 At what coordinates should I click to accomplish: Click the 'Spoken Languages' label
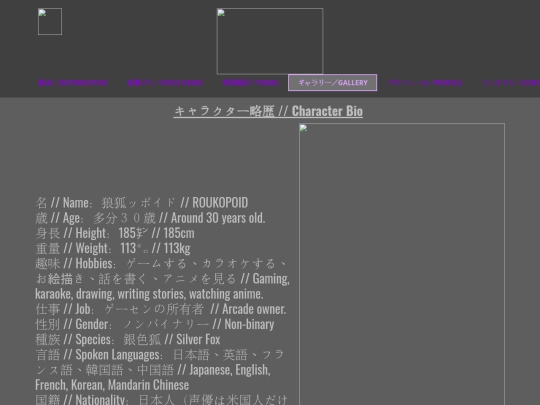tap(117, 354)
